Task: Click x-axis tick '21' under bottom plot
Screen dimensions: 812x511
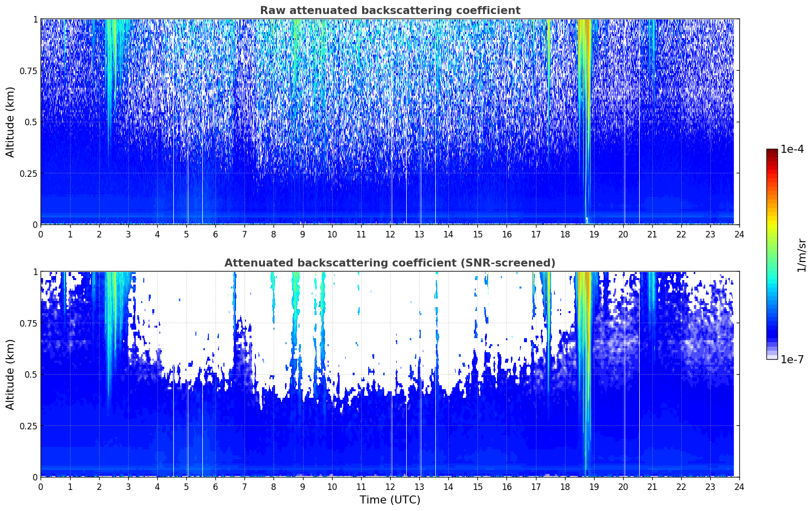Action: click(652, 487)
